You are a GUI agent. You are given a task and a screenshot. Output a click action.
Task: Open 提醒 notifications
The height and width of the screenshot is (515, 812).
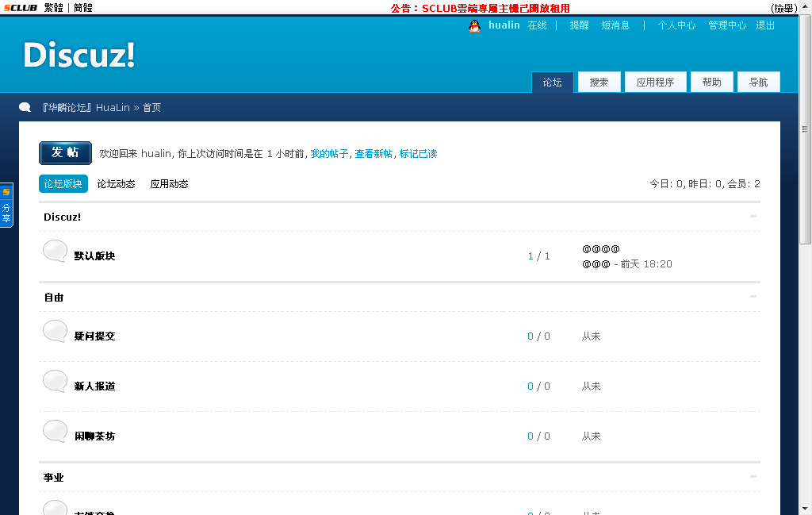click(579, 25)
